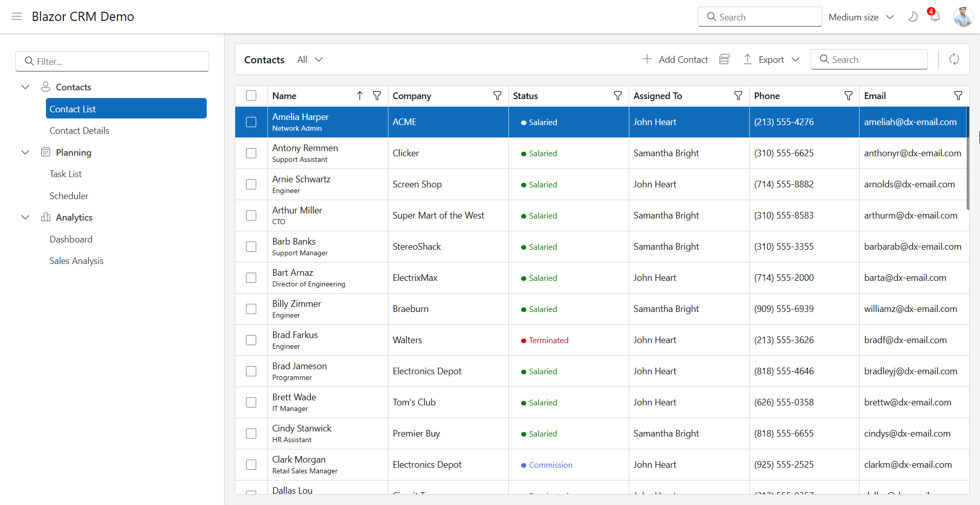Open the app navigation hamburger menu
The image size is (980, 505).
click(x=16, y=16)
